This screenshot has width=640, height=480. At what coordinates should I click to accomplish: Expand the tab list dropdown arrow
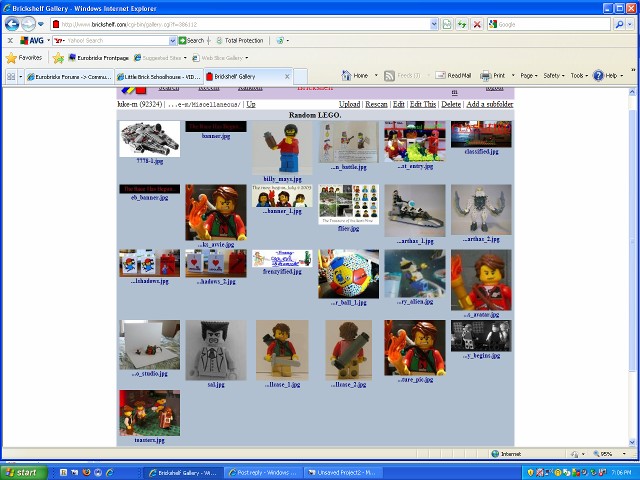click(20, 76)
